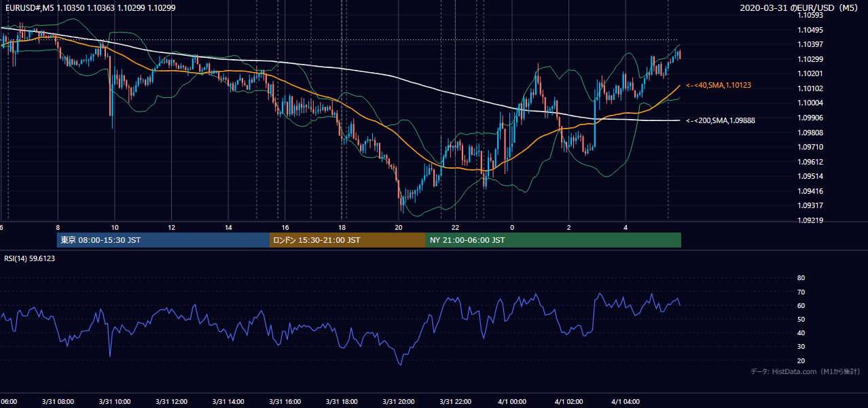Click RSI axis level 20
Viewport: 868px width, 408px height.
(801, 361)
